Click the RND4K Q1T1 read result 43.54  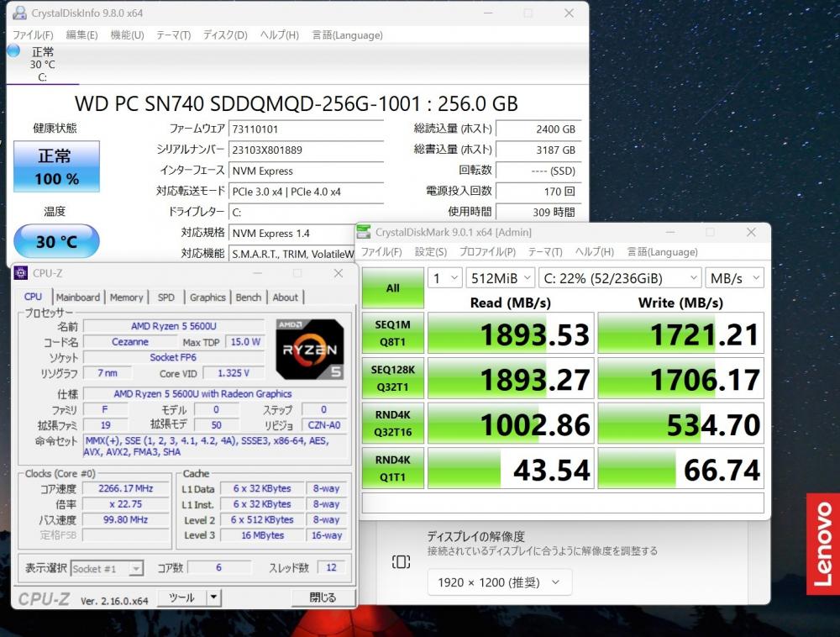pos(511,468)
